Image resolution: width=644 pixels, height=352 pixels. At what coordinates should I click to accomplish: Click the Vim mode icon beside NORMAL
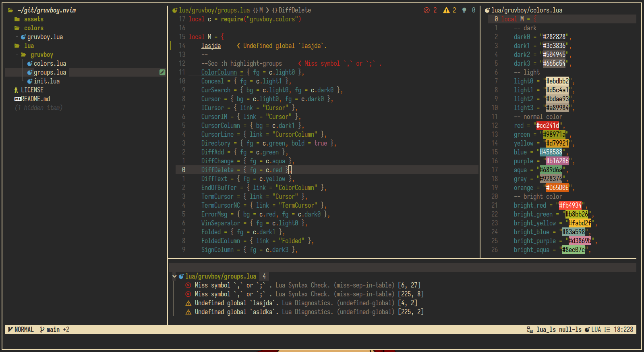(x=10, y=330)
